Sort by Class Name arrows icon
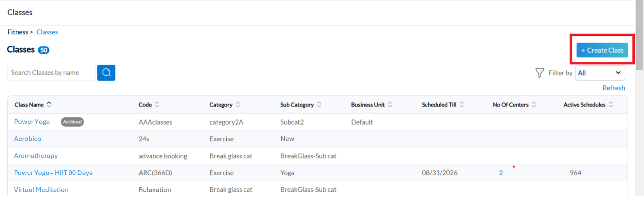 click(49, 105)
